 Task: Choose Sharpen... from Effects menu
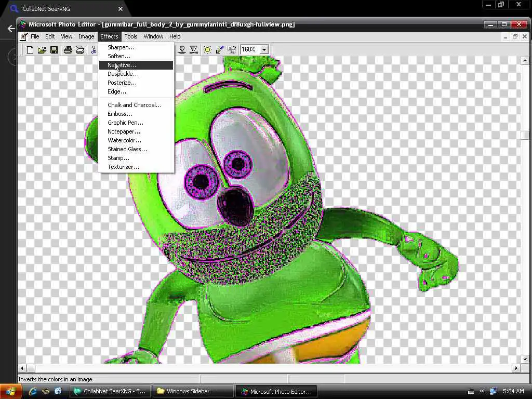click(x=136, y=47)
